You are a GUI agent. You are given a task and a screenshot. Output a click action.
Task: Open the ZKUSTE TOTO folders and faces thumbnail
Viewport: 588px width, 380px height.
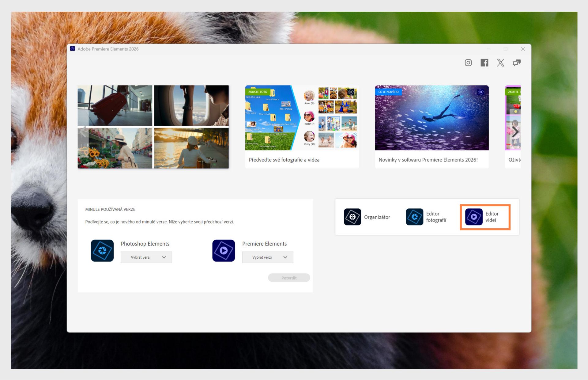pyautogui.click(x=302, y=118)
